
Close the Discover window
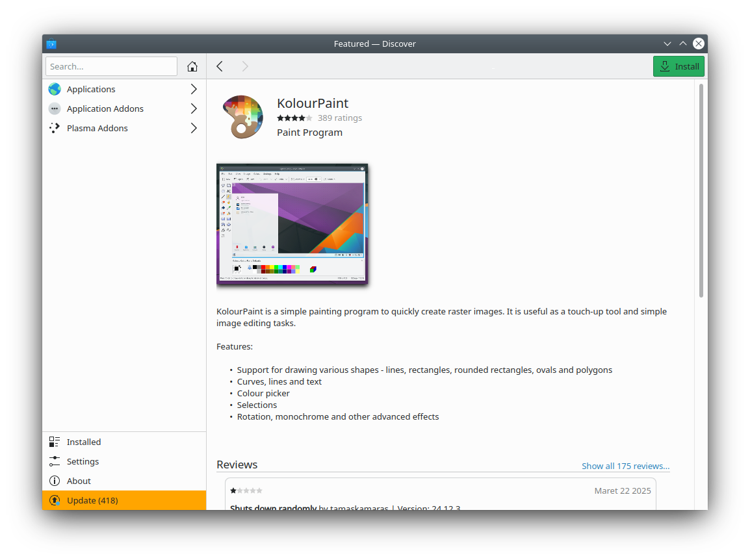click(x=699, y=44)
